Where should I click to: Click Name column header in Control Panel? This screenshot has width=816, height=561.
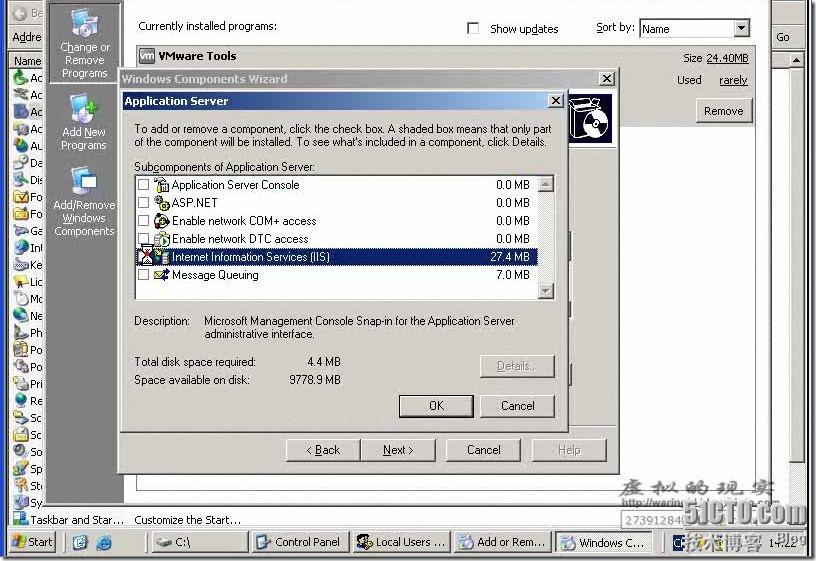[x=27, y=61]
